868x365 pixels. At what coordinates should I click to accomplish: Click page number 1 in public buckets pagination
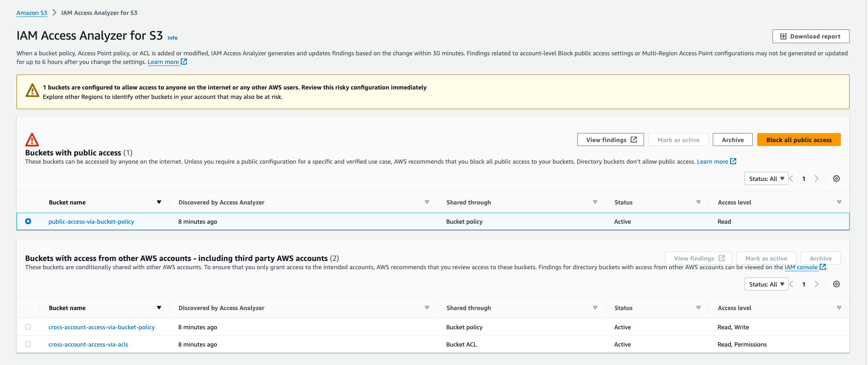tap(804, 179)
